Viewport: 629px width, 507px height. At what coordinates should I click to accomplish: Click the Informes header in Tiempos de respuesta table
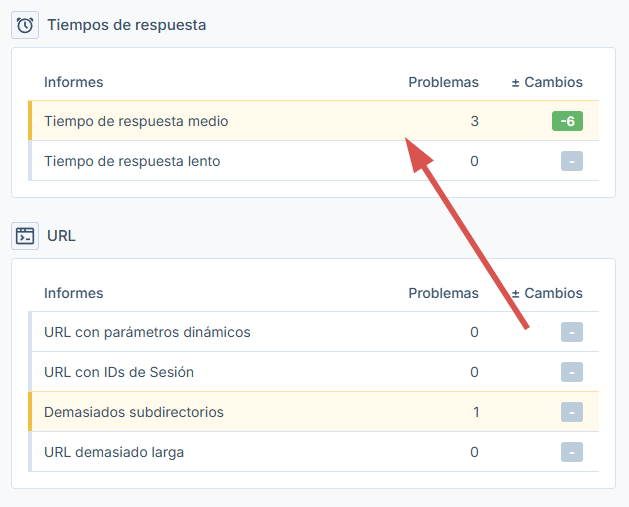[x=73, y=82]
